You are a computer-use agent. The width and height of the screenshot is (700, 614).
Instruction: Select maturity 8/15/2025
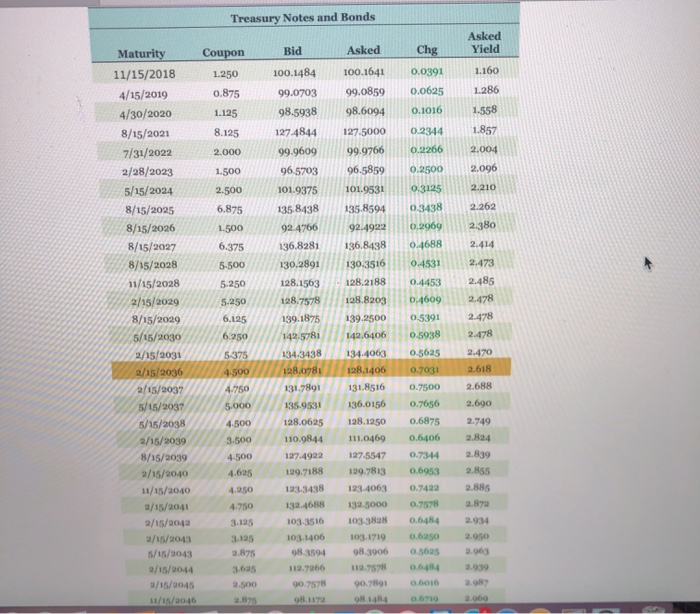(150, 209)
